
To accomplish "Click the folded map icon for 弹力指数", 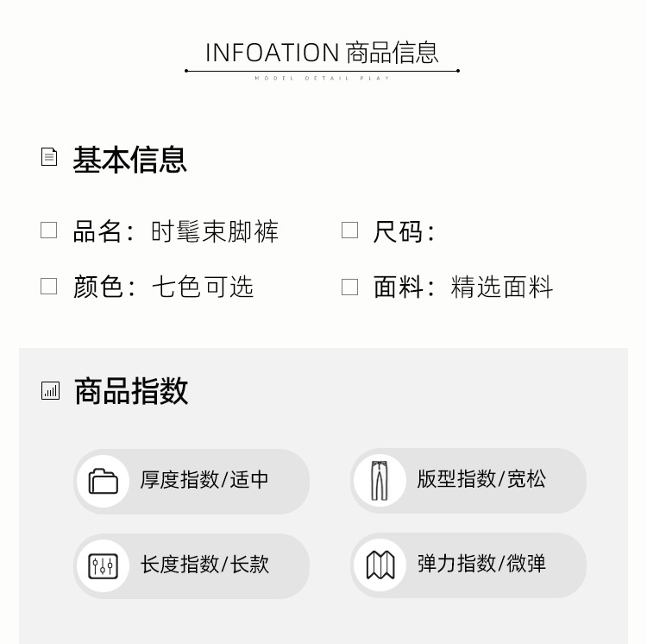I will 380,565.
